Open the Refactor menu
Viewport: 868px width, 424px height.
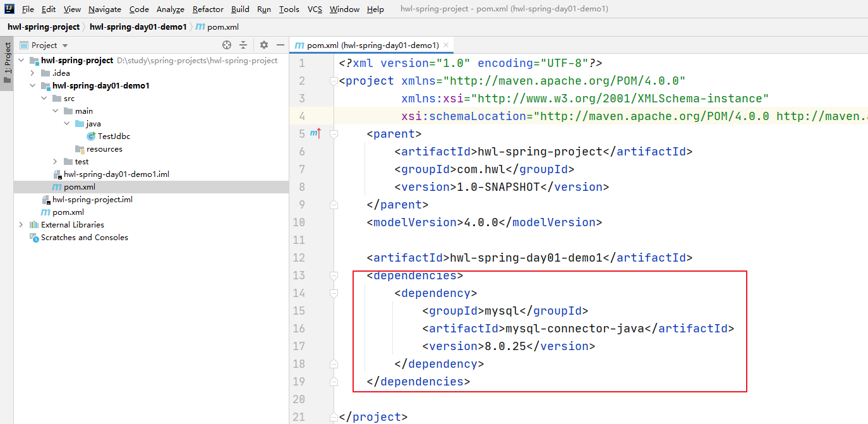(x=208, y=9)
